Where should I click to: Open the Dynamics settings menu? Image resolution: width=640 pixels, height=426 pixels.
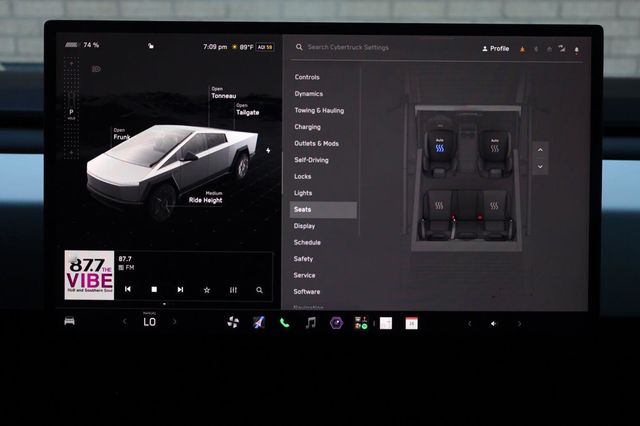tap(309, 94)
